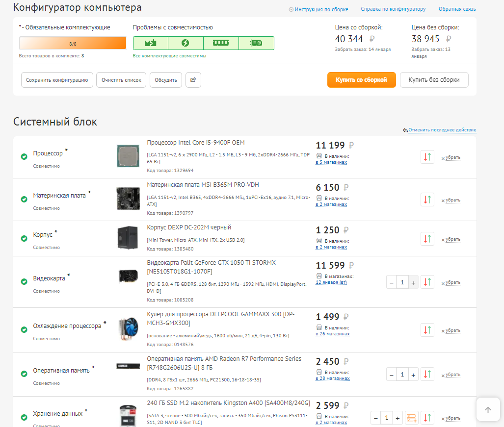Click the green checkmark for Материнская плата
This screenshot has height=427, width=504.
[24, 199]
